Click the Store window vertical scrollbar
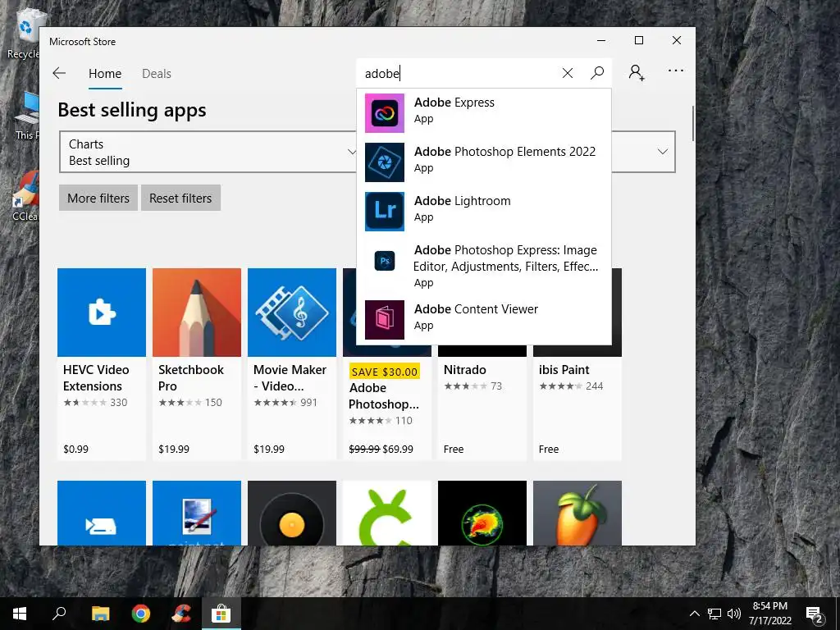 point(692,123)
